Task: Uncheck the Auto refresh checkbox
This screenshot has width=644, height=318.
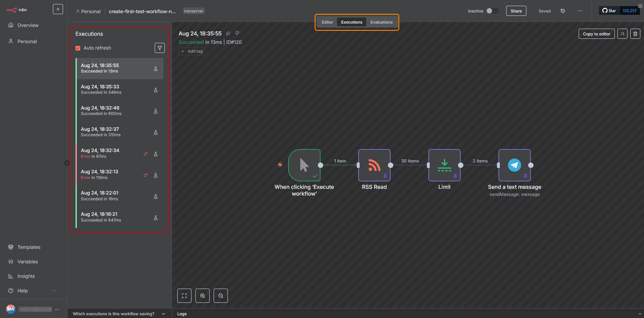Action: coord(78,48)
